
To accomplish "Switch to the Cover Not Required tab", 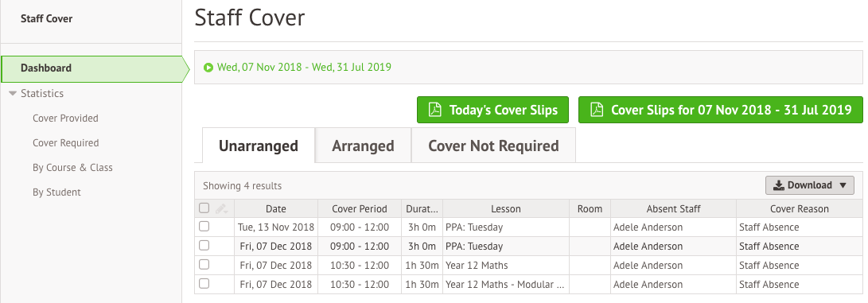I will click(493, 146).
